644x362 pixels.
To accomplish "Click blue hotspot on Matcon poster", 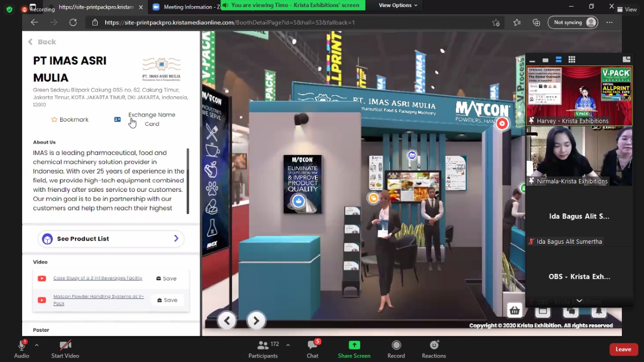I will coord(298,201).
